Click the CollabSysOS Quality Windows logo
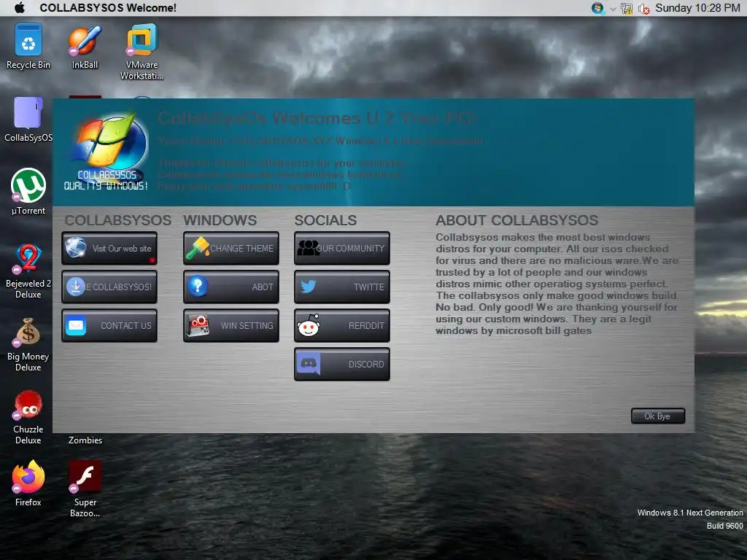 click(x=107, y=152)
